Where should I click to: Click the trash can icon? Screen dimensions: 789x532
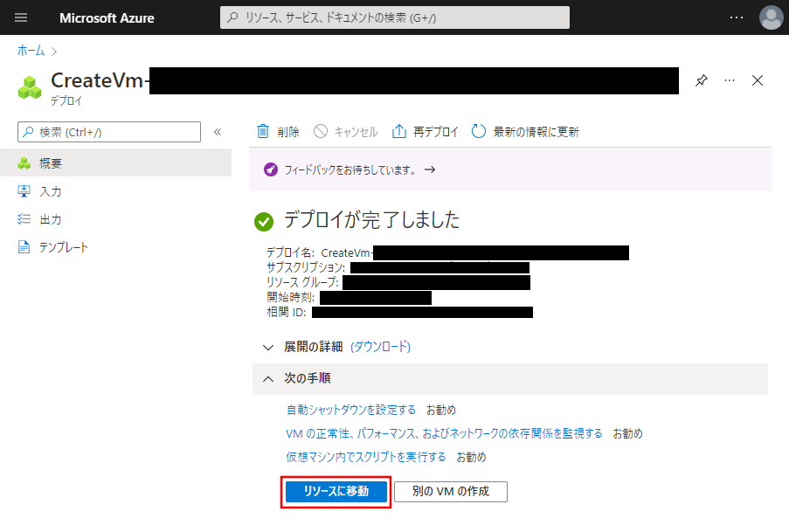click(263, 131)
